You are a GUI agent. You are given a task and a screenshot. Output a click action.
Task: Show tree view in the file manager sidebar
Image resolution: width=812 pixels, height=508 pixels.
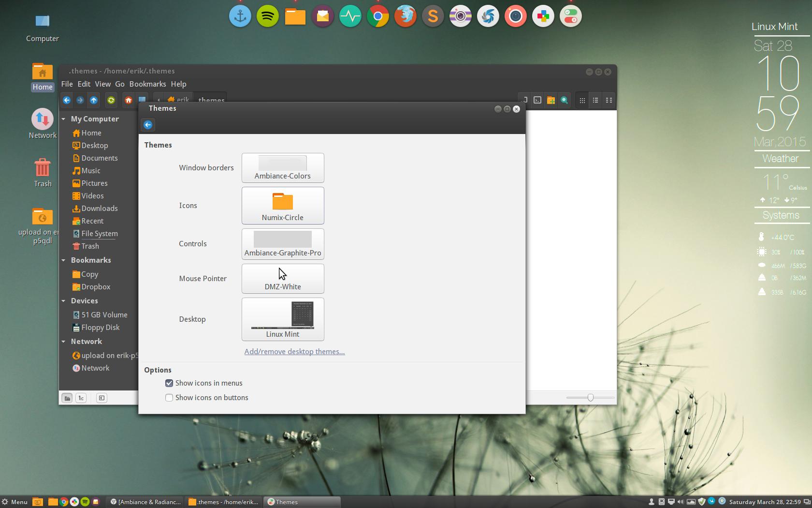coord(81,398)
